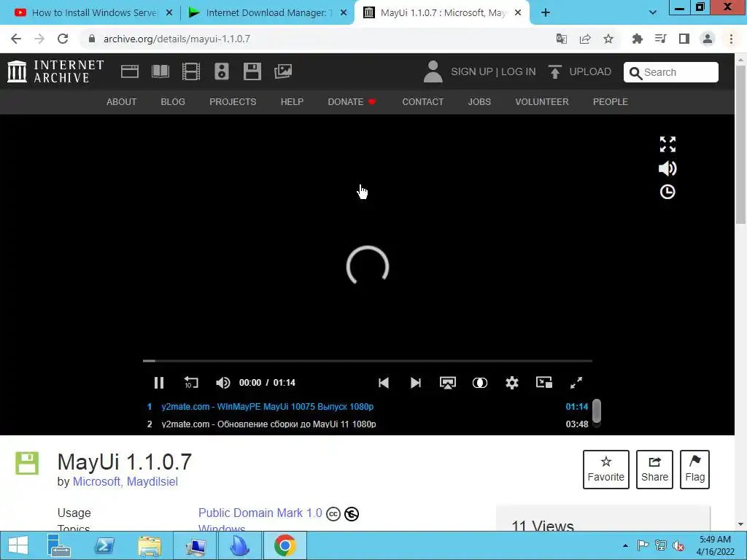Image resolution: width=747 pixels, height=560 pixels.
Task: Open the Microsoft author link
Action: pos(97,481)
